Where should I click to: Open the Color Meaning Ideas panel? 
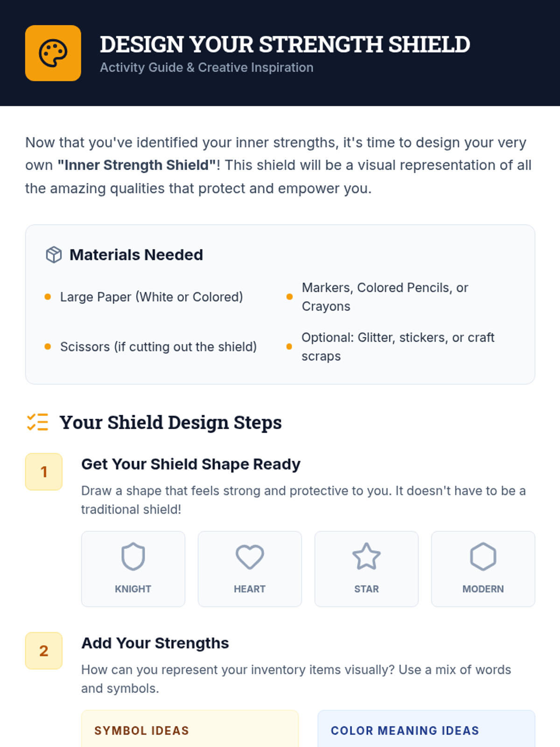427,729
